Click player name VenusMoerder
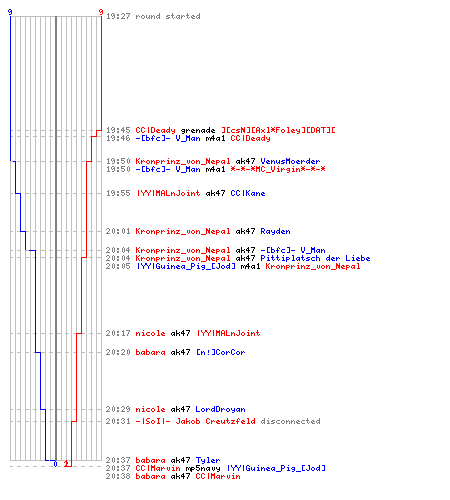This screenshot has width=450, height=500. (x=290, y=161)
